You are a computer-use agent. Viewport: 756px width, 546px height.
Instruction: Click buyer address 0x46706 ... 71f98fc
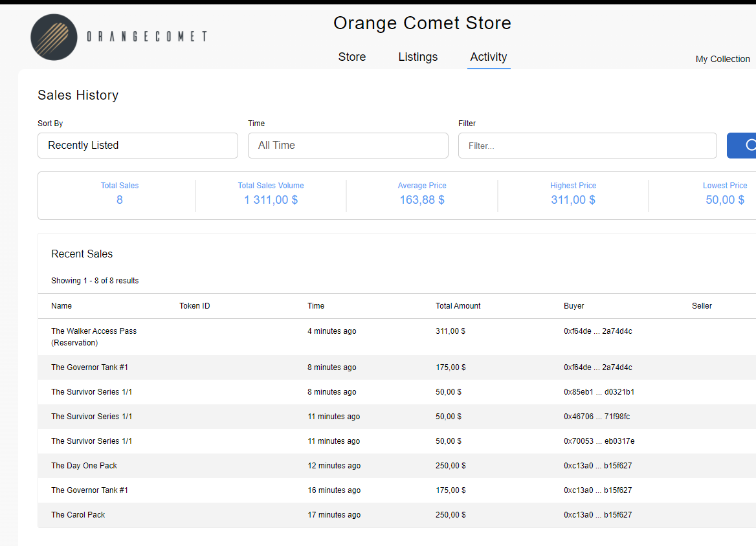click(596, 417)
